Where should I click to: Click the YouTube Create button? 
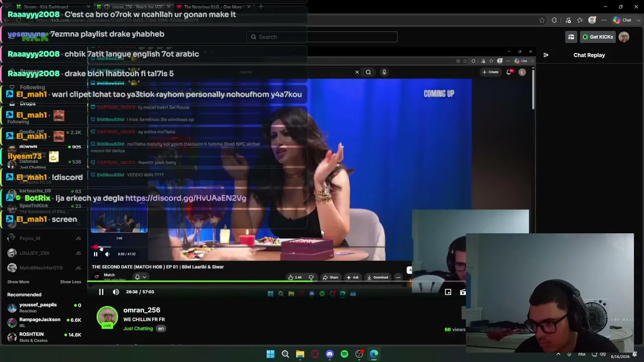point(490,72)
